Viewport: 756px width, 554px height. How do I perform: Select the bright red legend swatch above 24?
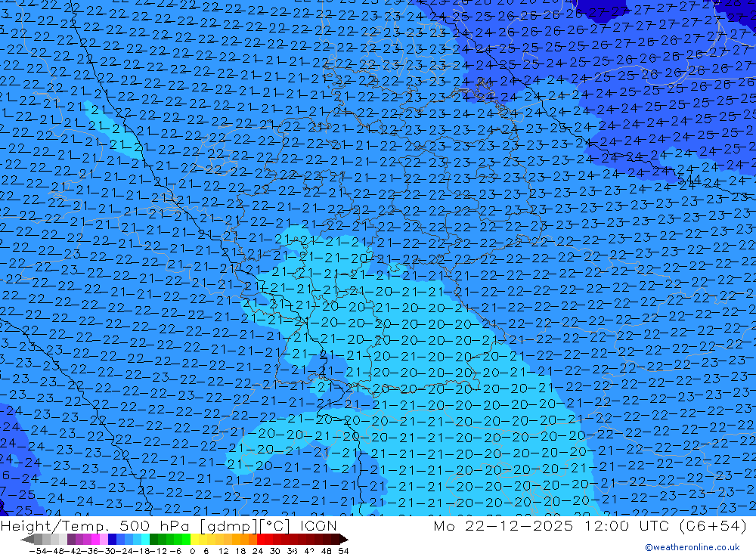click(261, 539)
